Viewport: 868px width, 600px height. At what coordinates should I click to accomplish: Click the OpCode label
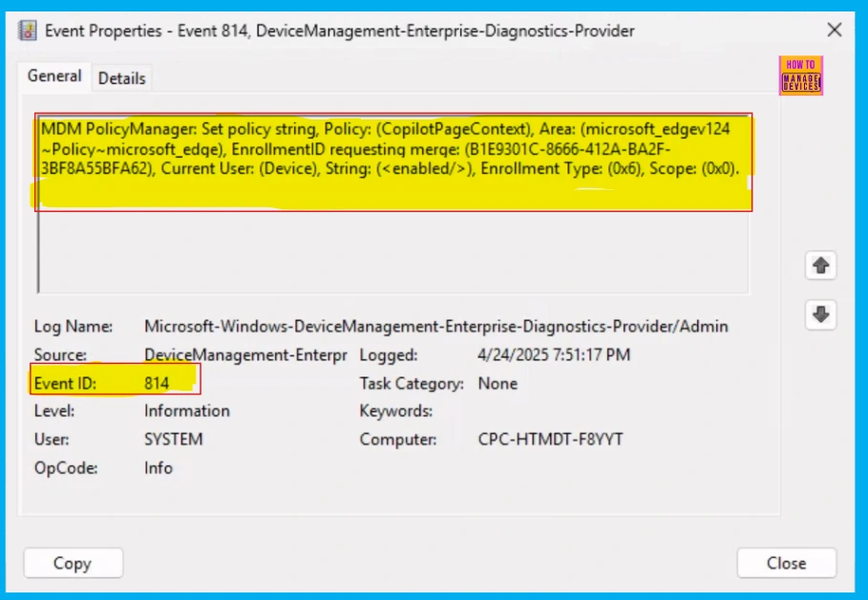pyautogui.click(x=66, y=467)
